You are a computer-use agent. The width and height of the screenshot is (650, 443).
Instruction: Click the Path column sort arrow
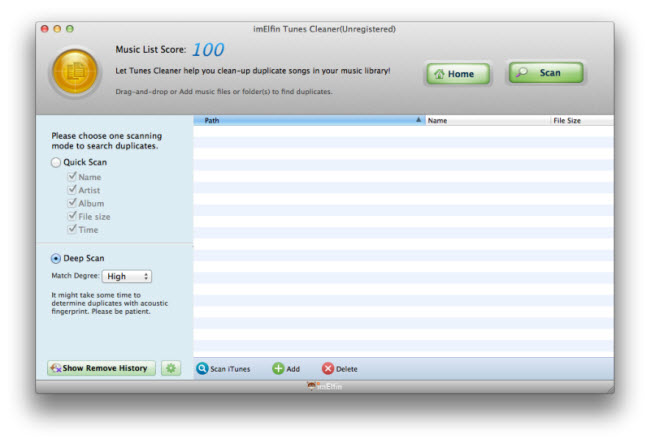pos(418,120)
